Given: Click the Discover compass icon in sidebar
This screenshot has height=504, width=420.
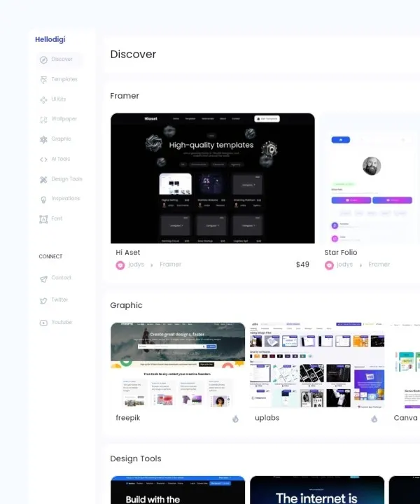Looking at the screenshot, I should click(43, 59).
